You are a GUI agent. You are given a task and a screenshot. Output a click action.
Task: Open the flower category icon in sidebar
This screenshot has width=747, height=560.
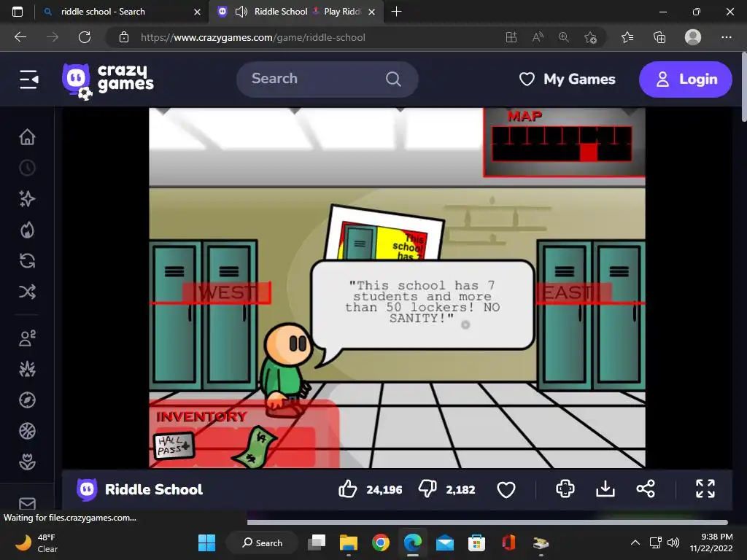click(x=27, y=462)
